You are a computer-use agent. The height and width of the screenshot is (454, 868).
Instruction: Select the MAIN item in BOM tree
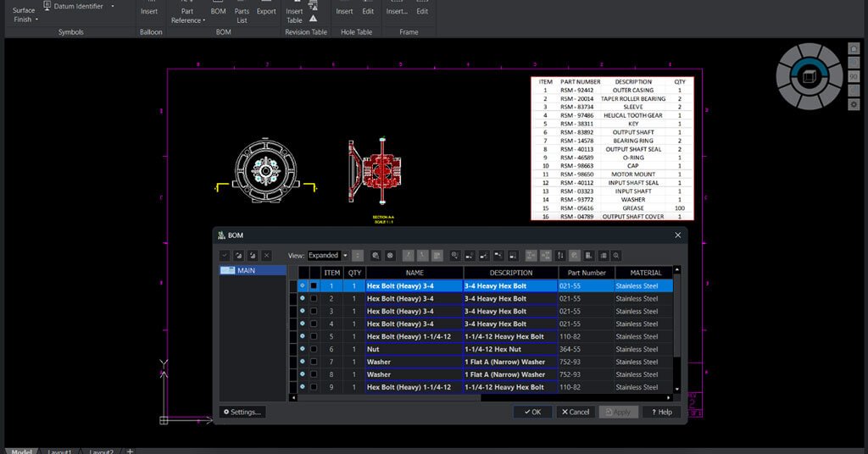point(246,271)
